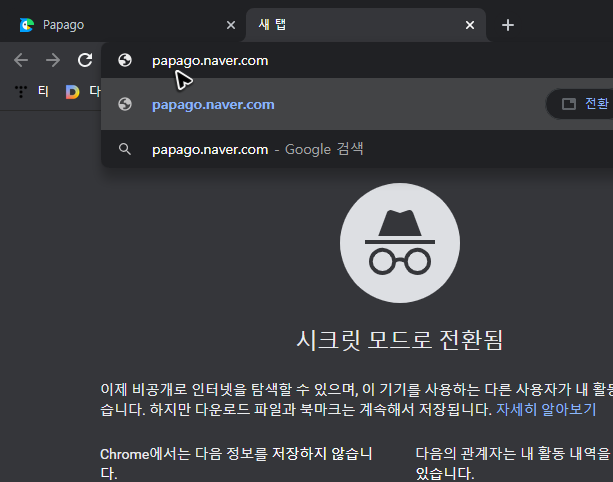The image size is (613, 482).
Task: Click text 다음의 관계자는 내 활동 내역을
Action: coord(513,453)
